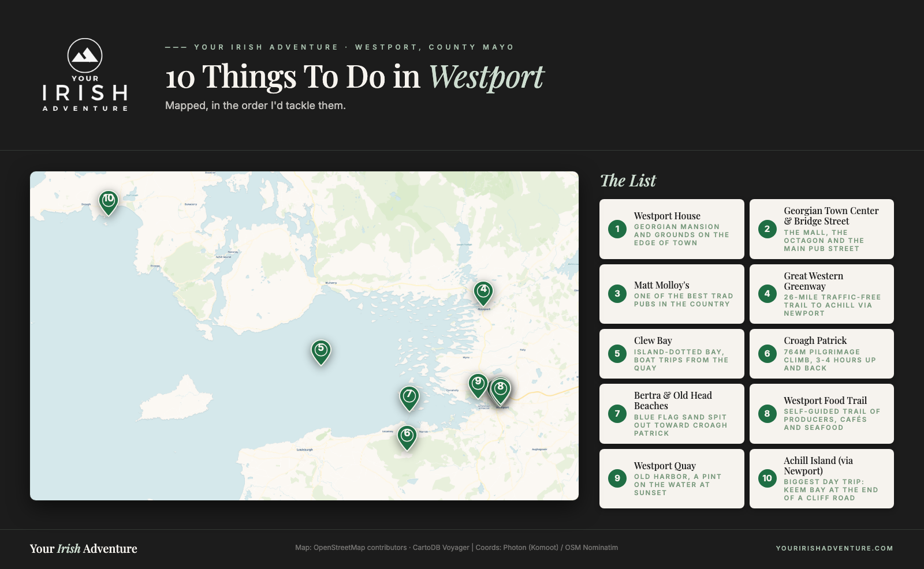Open the Matt Molloy's card title
The height and width of the screenshot is (569, 924).
pyautogui.click(x=662, y=285)
